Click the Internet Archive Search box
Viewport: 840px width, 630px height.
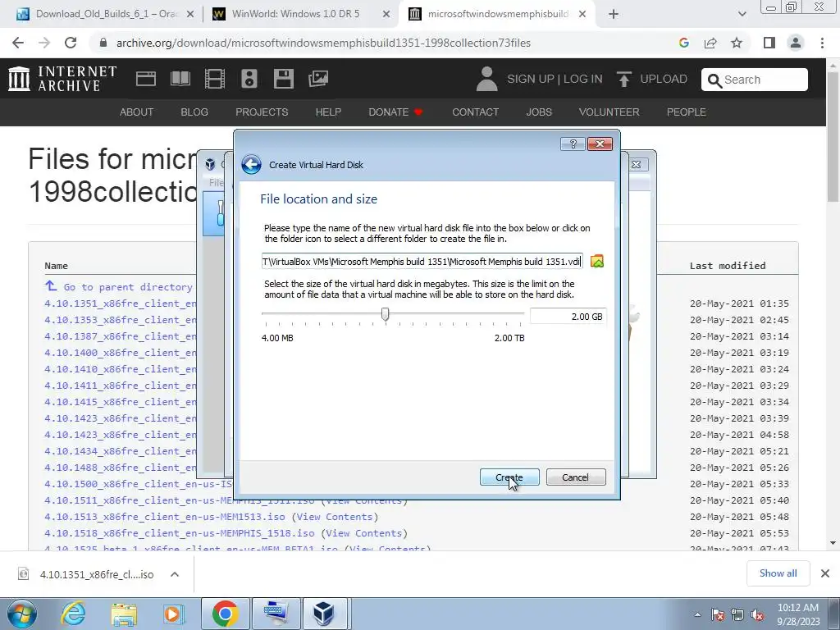(x=755, y=80)
